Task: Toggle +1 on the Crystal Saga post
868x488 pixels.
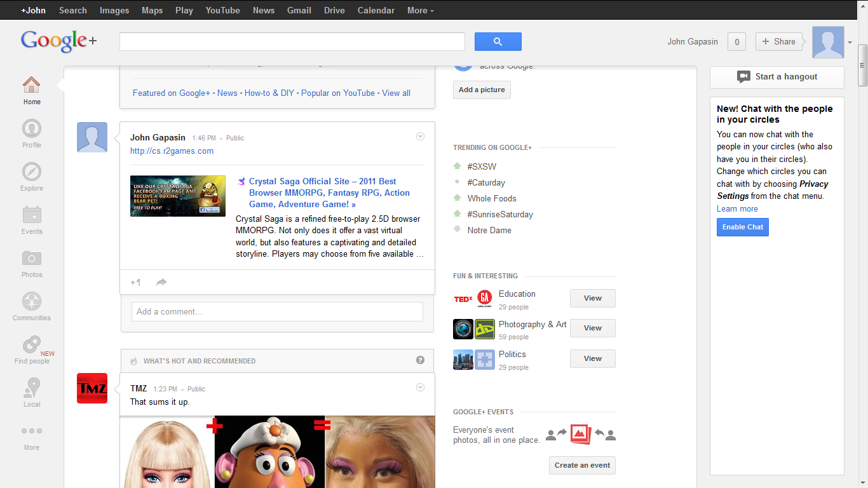Action: click(x=135, y=282)
